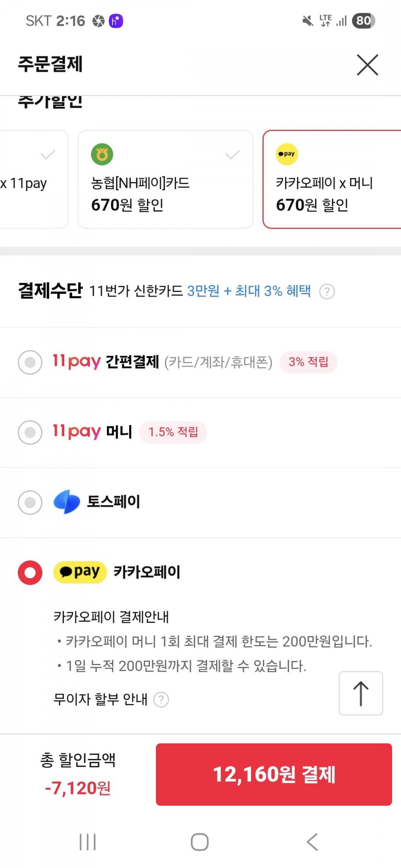Select 카카오페이 radio button
This screenshot has height=868, width=401.
click(x=30, y=572)
